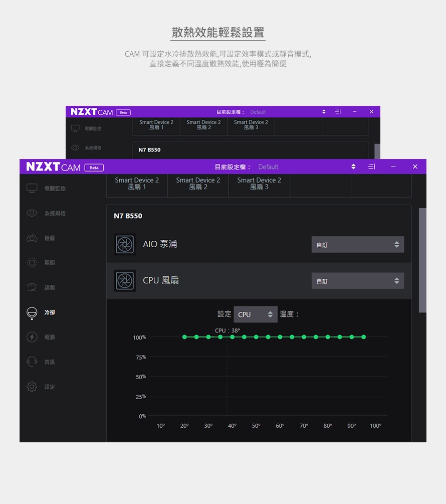
Task: Open the AIO 泵浦 自訂 mode dropdown
Action: coord(357,245)
